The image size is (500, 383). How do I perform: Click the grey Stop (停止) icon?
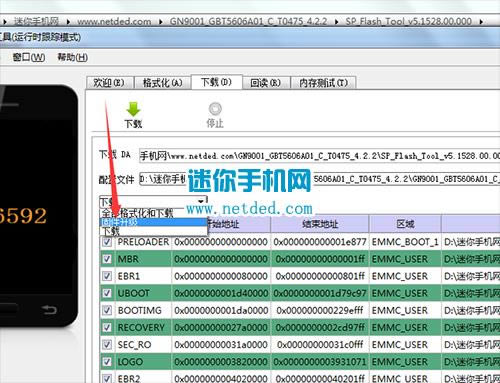[x=215, y=109]
